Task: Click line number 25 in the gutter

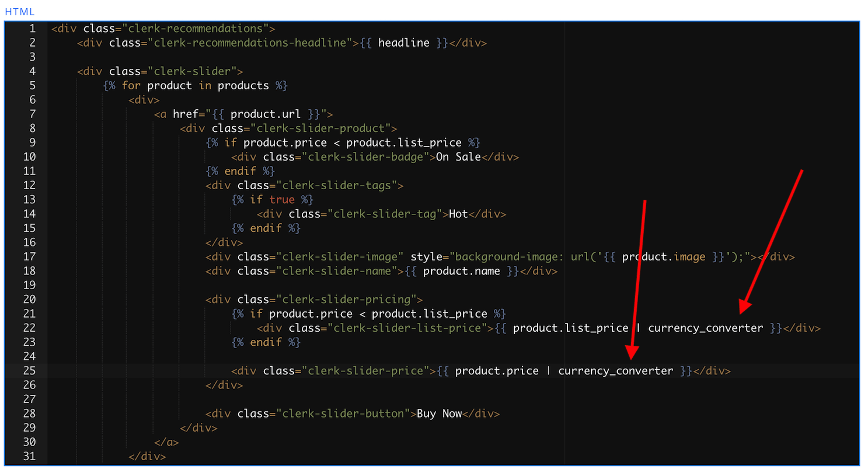Action: 29,371
